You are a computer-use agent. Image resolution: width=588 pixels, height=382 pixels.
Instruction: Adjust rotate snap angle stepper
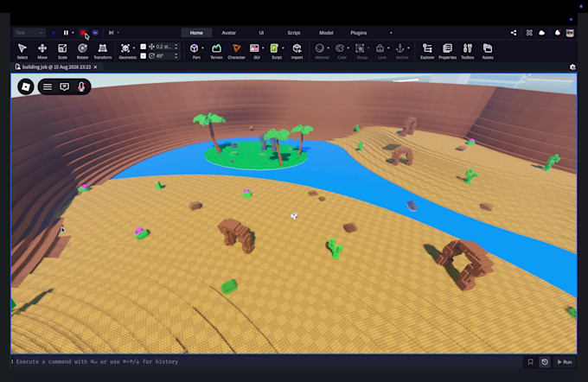pos(176,56)
